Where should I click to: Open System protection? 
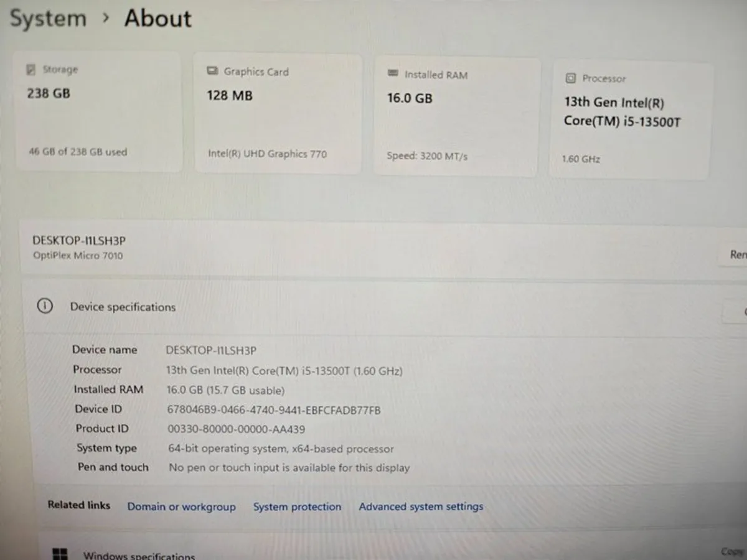click(x=297, y=506)
